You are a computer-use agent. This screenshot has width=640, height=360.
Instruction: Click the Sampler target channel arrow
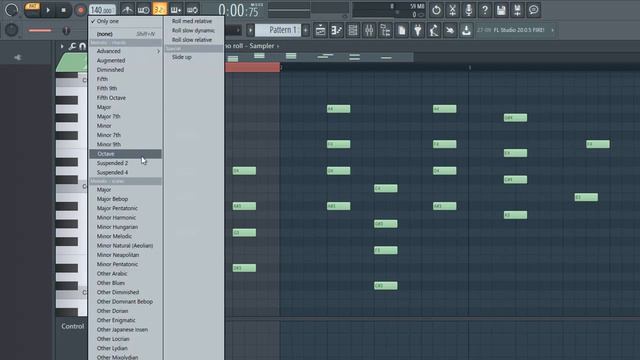pos(278,46)
